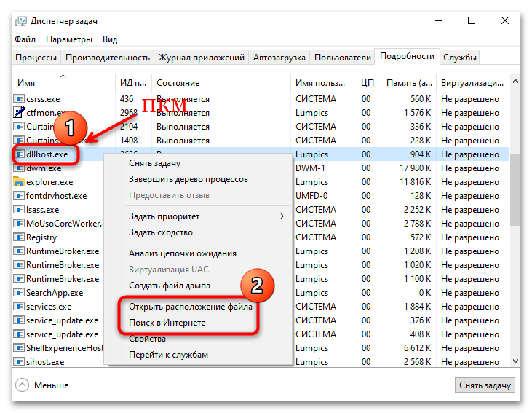Click the fontdrvhost.exe process icon
Screen dimensions: 532x413
click(x=19, y=196)
